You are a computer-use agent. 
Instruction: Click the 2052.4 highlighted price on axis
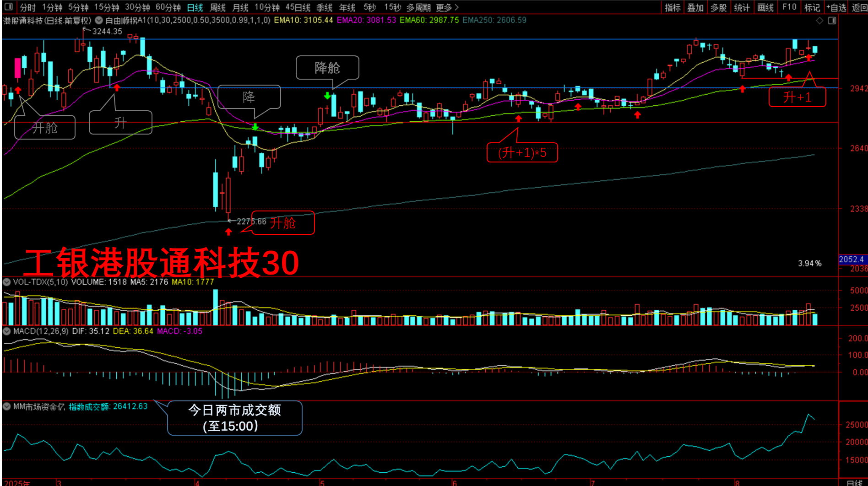point(852,259)
